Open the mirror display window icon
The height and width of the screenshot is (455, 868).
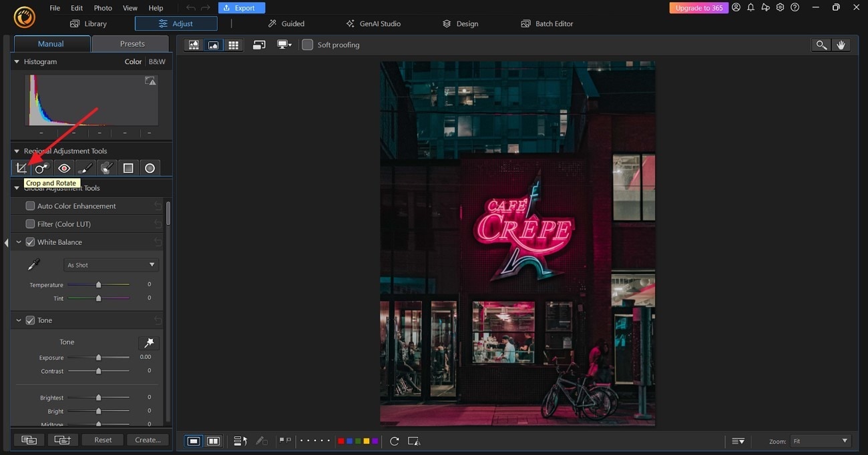click(259, 45)
